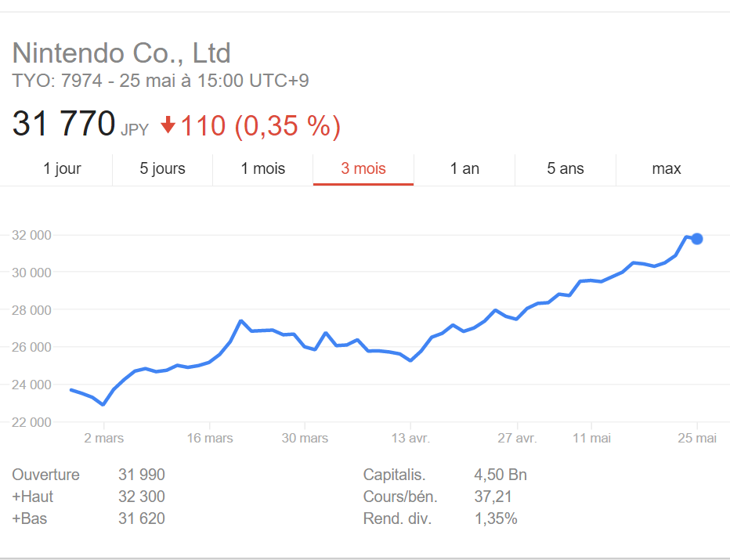Image resolution: width=730 pixels, height=560 pixels.
Task: Click the Cours/bén. ratio 37,21
Action: [494, 497]
